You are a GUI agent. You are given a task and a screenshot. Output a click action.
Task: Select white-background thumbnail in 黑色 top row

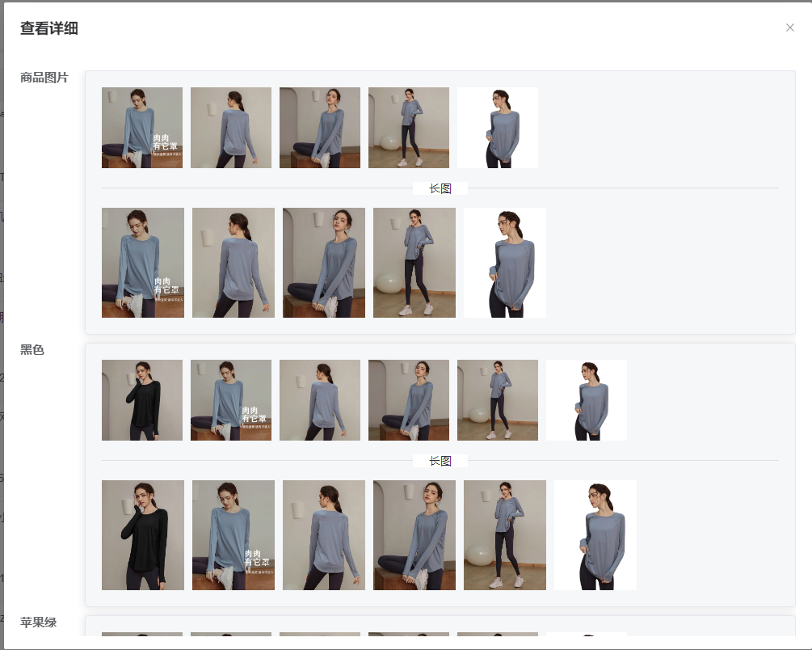pos(587,400)
